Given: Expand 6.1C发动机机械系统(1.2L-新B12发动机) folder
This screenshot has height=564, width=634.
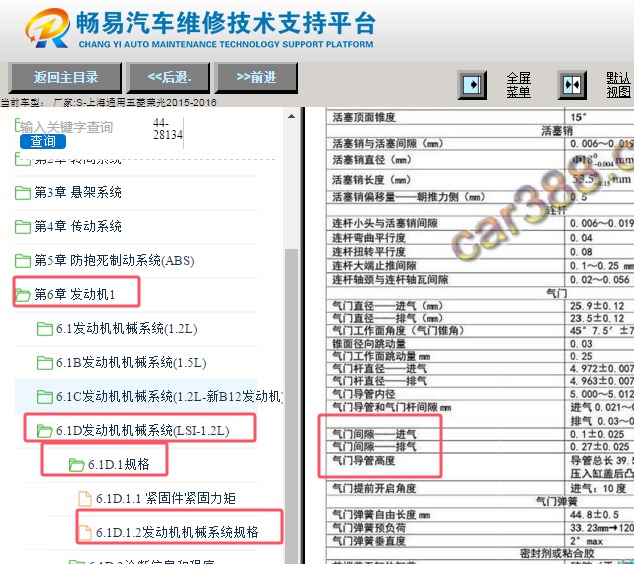Looking at the screenshot, I should pyautogui.click(x=169, y=397).
